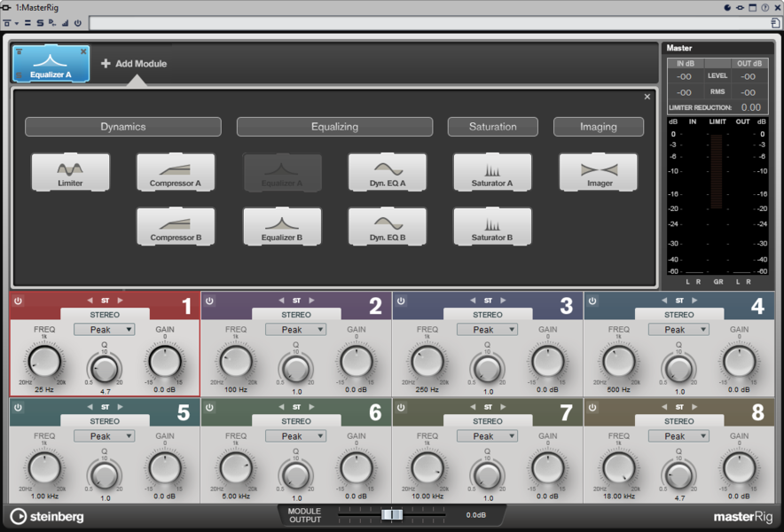
Task: Open band 6 Peak filter type dropdown
Action: pyautogui.click(x=295, y=436)
